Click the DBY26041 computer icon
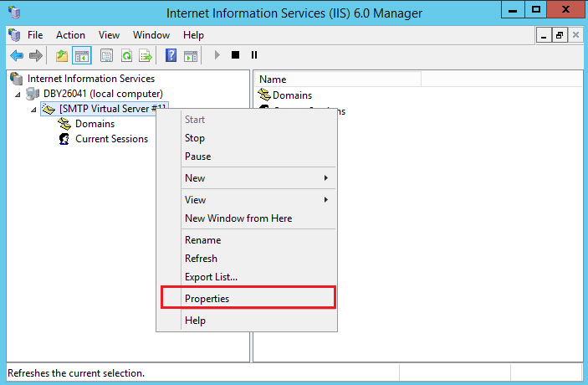Viewport: 588px width, 385px height. (33, 94)
